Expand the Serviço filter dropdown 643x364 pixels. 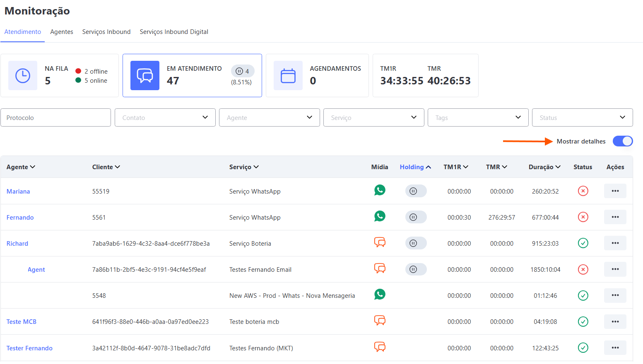[373, 117]
